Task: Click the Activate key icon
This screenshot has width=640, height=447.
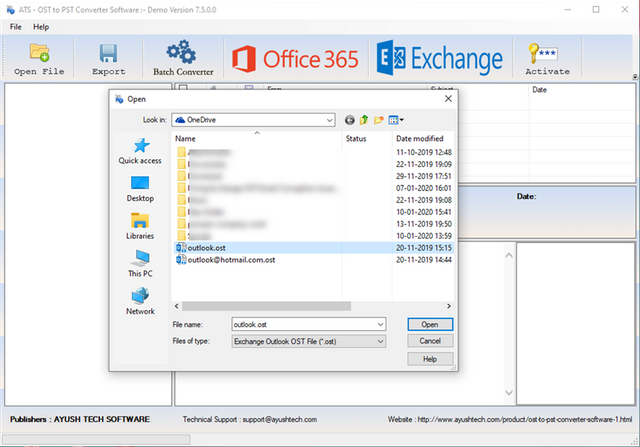Action: pos(547,58)
